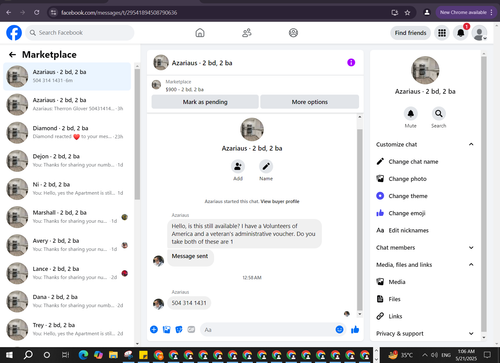Click the Name pencil icon in the chat
The height and width of the screenshot is (363, 500).
266,166
